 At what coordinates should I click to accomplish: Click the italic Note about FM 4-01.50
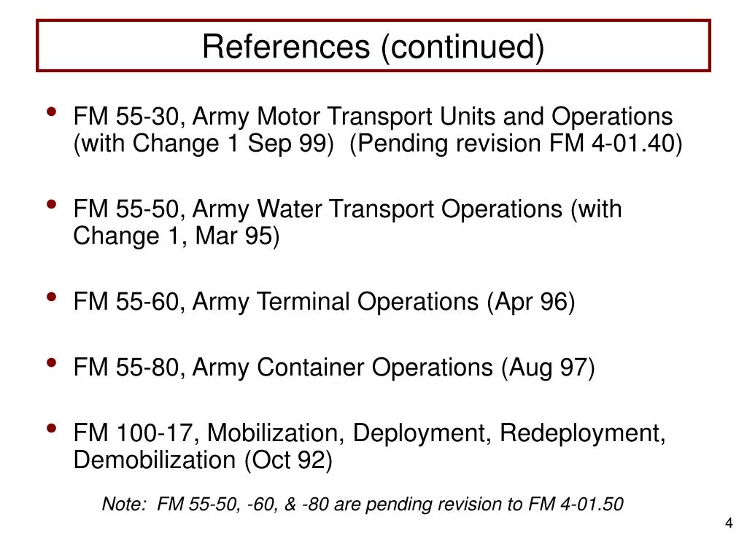(363, 504)
